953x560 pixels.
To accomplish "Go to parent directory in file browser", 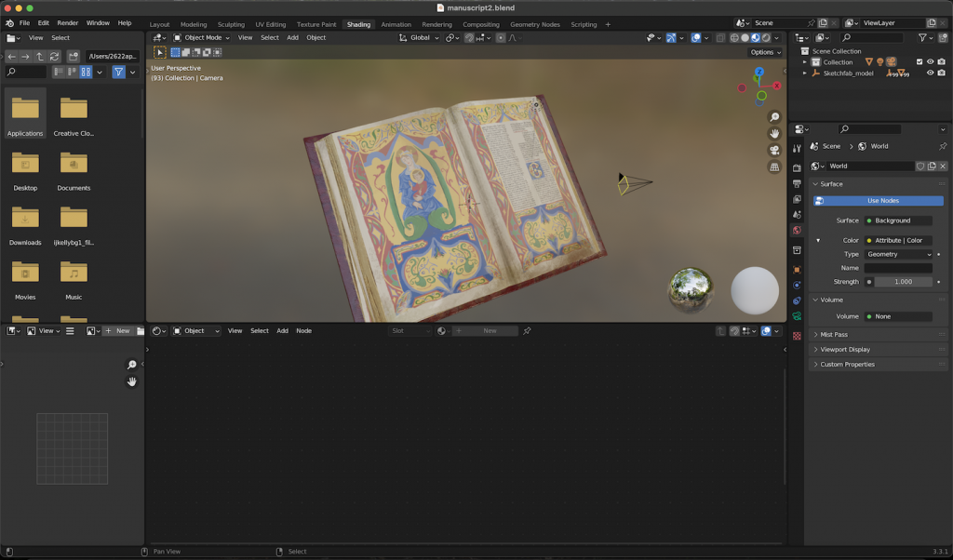I will pos(39,57).
